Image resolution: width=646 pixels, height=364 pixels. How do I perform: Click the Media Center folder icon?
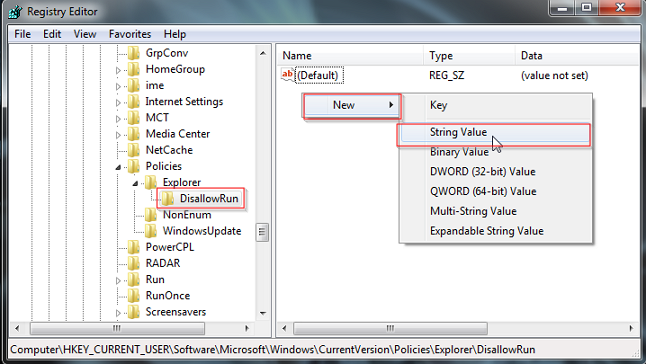[x=133, y=134]
